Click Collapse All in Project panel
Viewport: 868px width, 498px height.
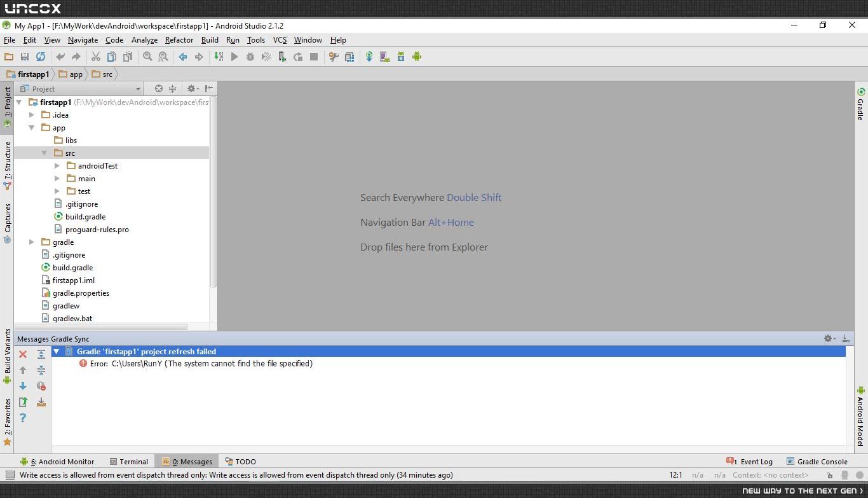(x=172, y=88)
